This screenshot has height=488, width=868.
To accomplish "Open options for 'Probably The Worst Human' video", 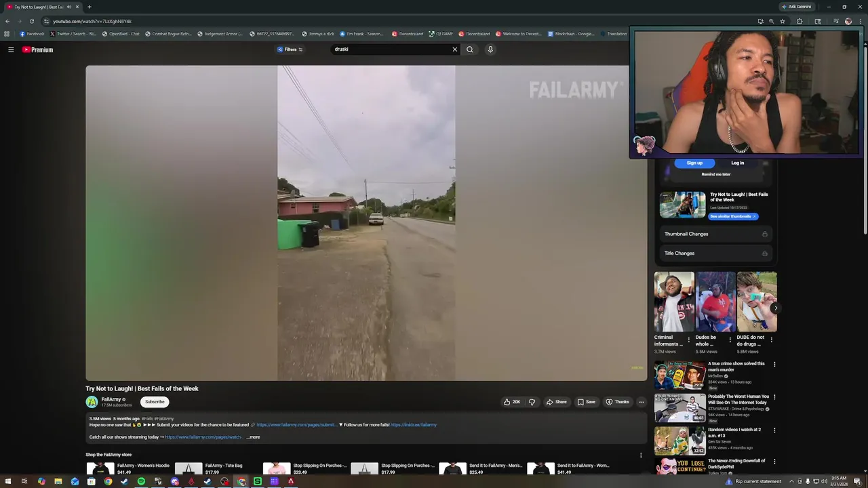I will (x=774, y=397).
